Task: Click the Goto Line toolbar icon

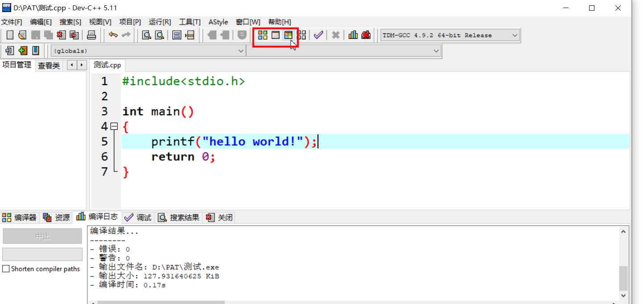Action: [190, 35]
